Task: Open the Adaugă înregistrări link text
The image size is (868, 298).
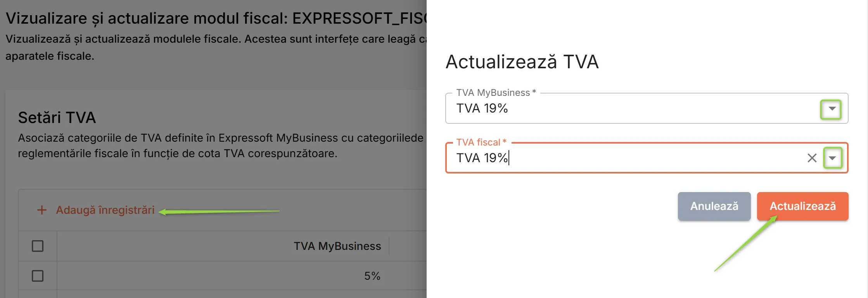Action: tap(105, 210)
